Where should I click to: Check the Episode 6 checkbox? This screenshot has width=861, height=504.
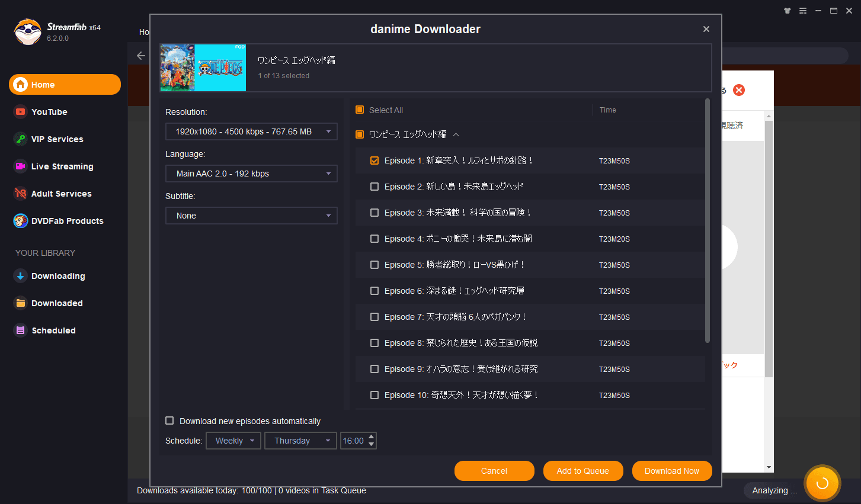(x=375, y=291)
